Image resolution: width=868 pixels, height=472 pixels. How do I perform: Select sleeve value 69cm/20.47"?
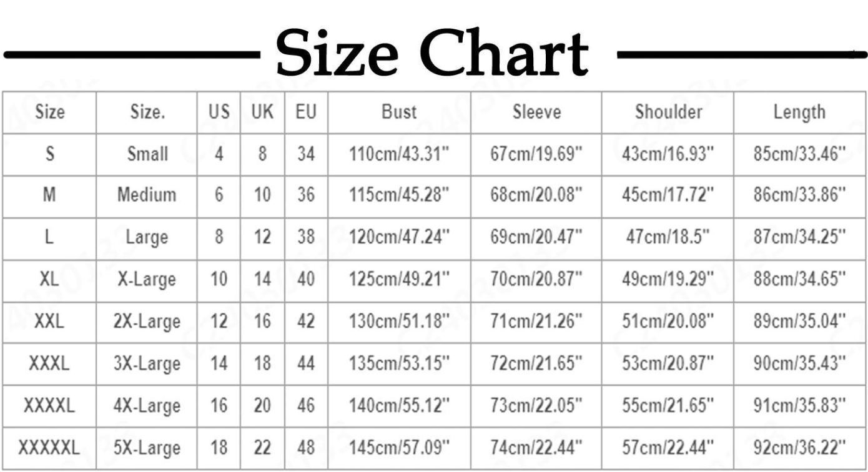tap(536, 237)
